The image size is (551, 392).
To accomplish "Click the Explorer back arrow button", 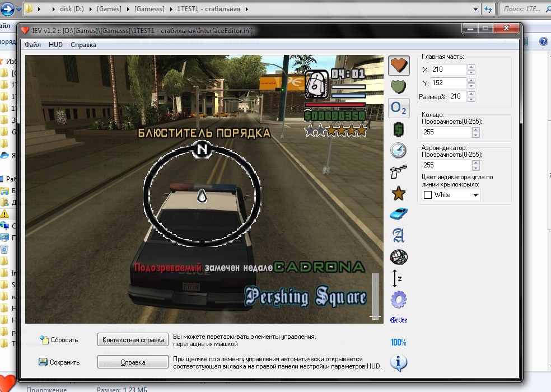I will pyautogui.click(x=7, y=8).
